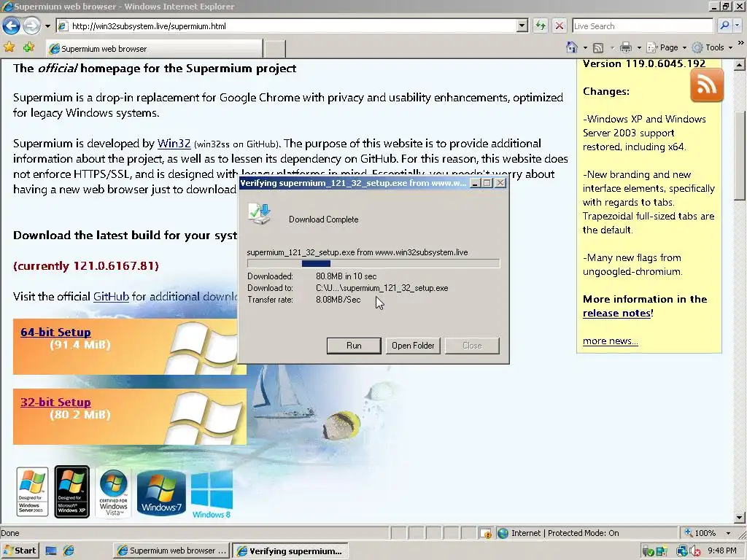Open the Tools menu
Screen dimensions: 747x560
point(712,47)
